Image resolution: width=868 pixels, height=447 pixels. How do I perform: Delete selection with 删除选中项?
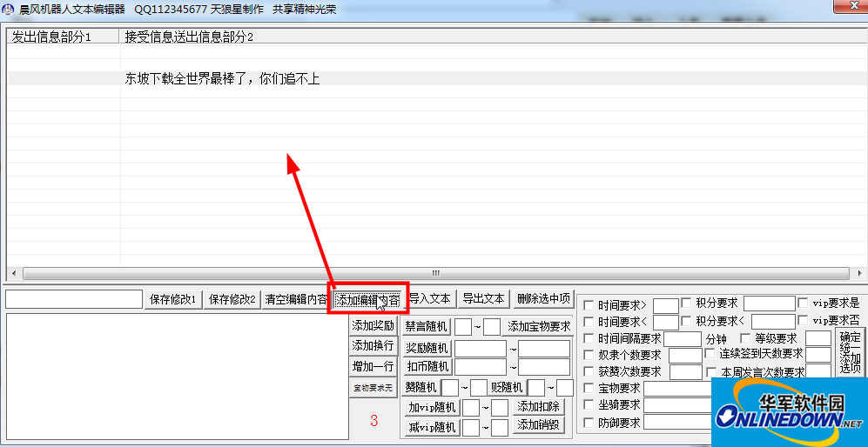pyautogui.click(x=543, y=299)
